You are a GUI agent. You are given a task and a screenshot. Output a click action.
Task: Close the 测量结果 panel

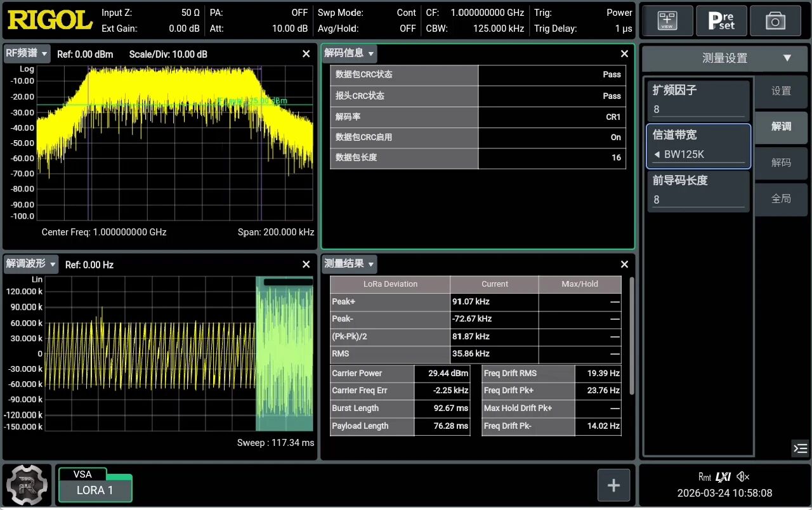point(624,264)
